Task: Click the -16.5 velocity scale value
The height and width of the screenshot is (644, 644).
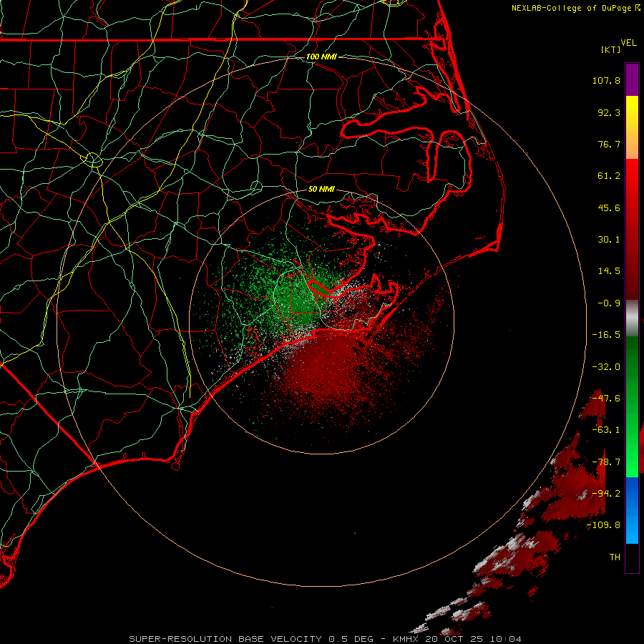Action: pos(606,335)
